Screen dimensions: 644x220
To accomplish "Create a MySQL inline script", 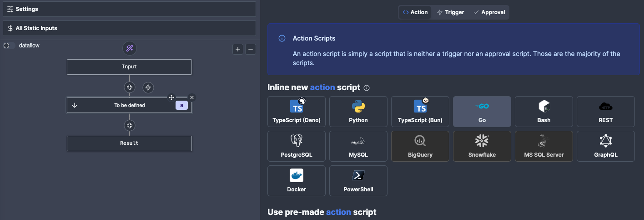I will coord(358,146).
